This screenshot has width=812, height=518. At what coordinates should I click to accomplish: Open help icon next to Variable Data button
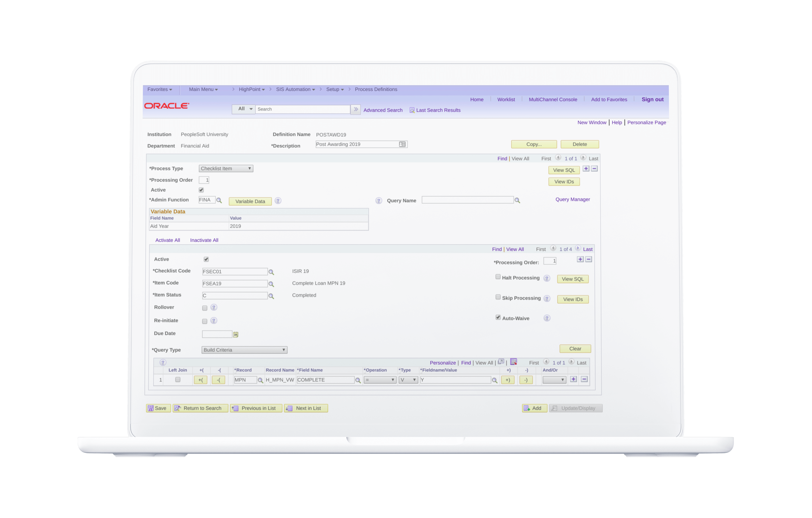tap(278, 201)
